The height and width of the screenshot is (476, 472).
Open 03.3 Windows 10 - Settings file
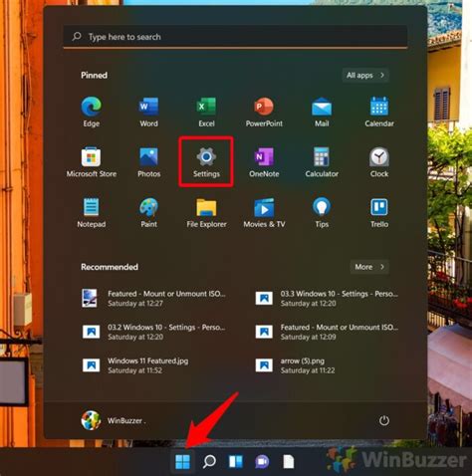pyautogui.click(x=327, y=299)
